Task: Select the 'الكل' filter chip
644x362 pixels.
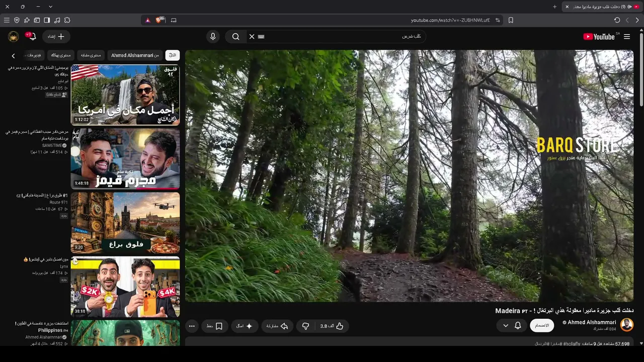Action: pyautogui.click(x=173, y=55)
